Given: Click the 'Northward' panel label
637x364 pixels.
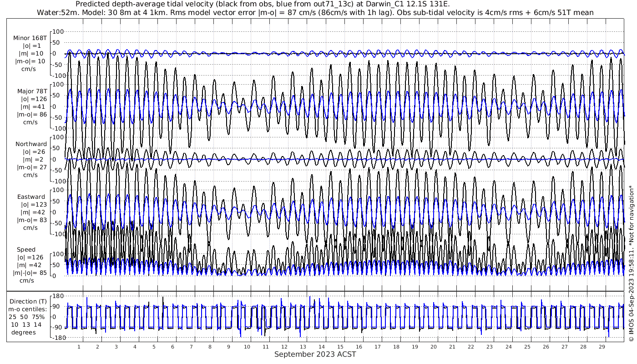Looking at the screenshot, I should (31, 144).
